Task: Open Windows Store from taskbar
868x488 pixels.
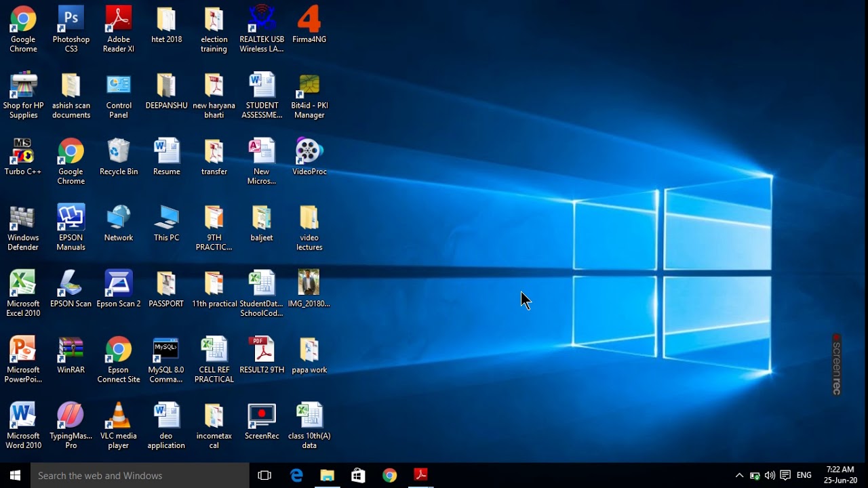Action: point(358,475)
